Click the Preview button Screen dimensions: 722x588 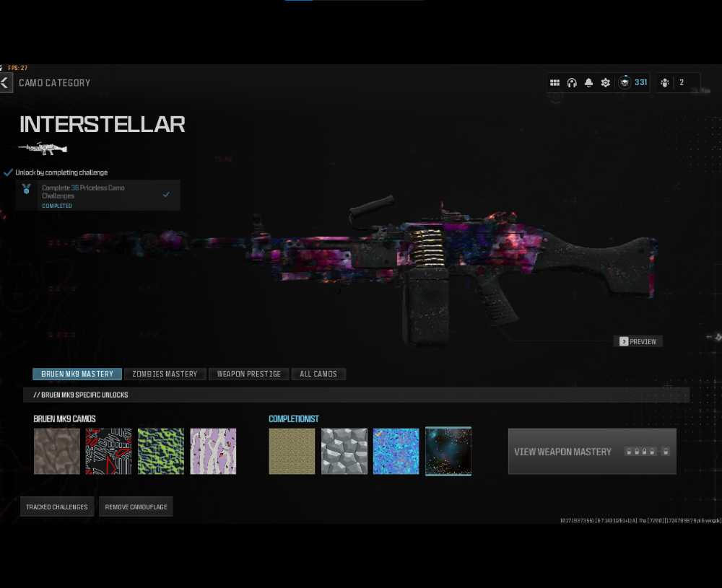point(639,341)
